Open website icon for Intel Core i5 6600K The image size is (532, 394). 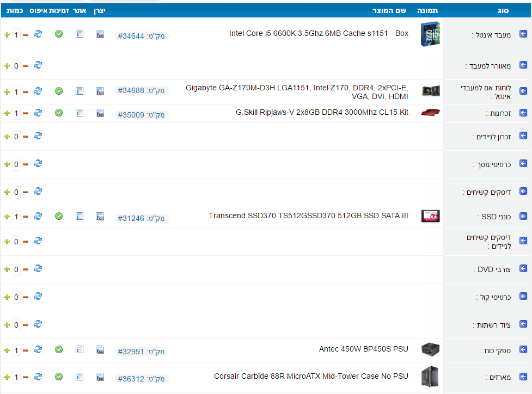80,34
